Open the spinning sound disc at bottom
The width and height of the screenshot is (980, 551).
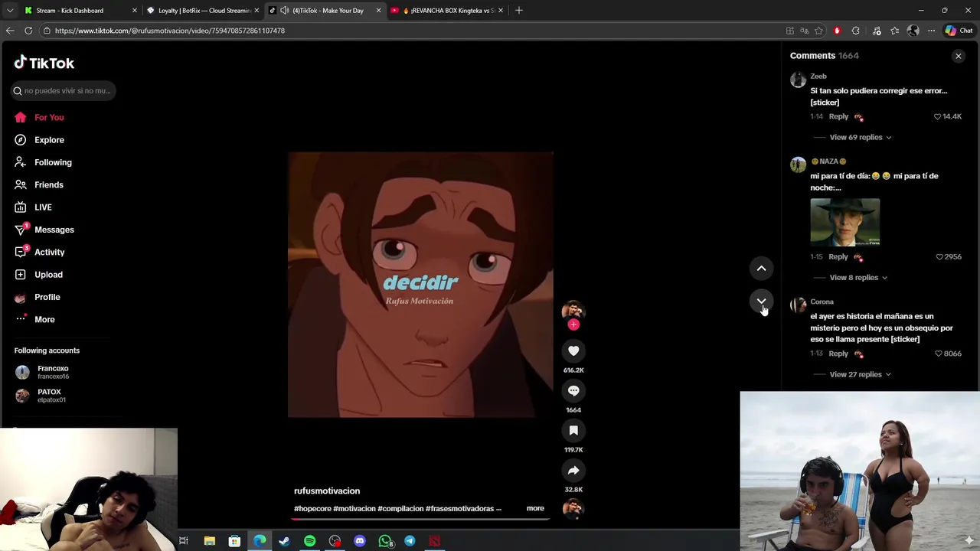pyautogui.click(x=573, y=508)
